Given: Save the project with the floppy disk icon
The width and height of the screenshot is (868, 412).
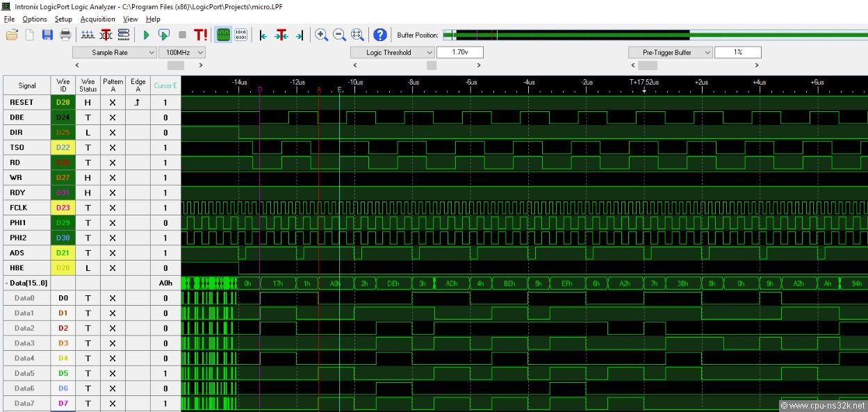Looking at the screenshot, I should pyautogui.click(x=47, y=35).
